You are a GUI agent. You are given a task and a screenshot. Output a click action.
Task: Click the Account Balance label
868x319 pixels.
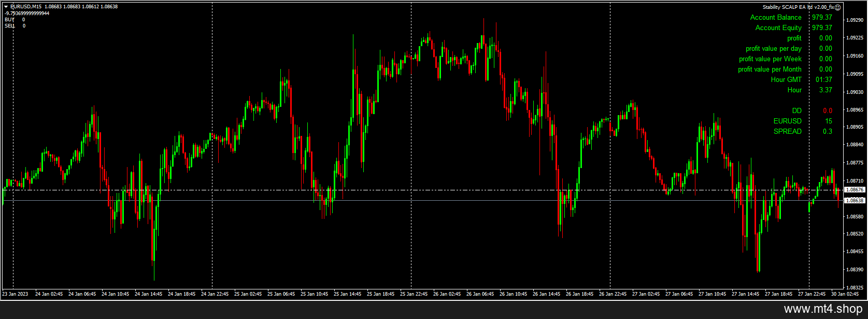[x=776, y=17]
